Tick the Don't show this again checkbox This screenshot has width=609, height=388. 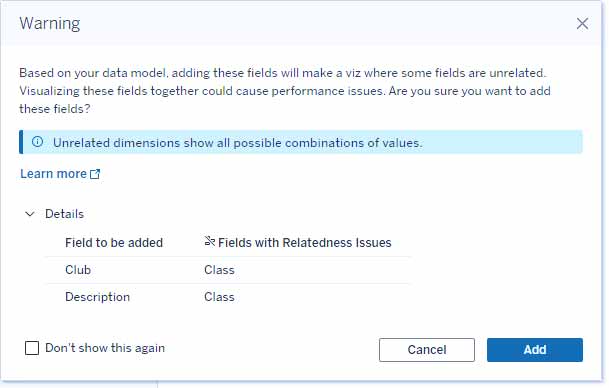(x=32, y=348)
